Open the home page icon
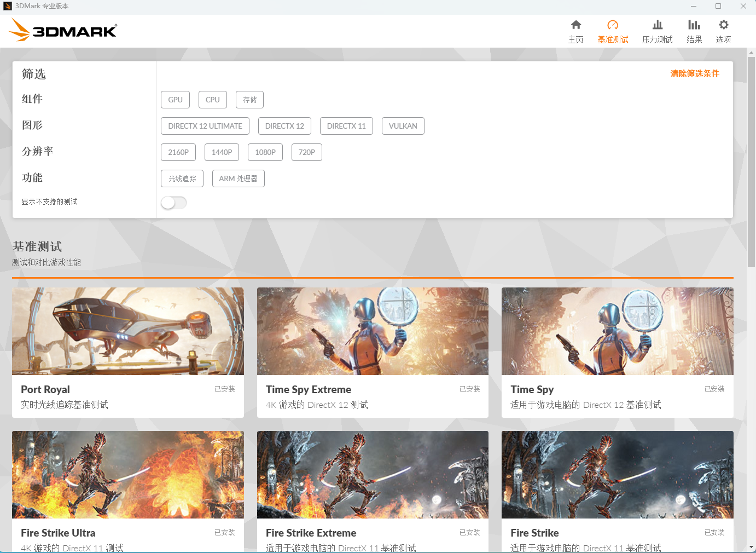Image resolution: width=756 pixels, height=553 pixels. click(576, 25)
